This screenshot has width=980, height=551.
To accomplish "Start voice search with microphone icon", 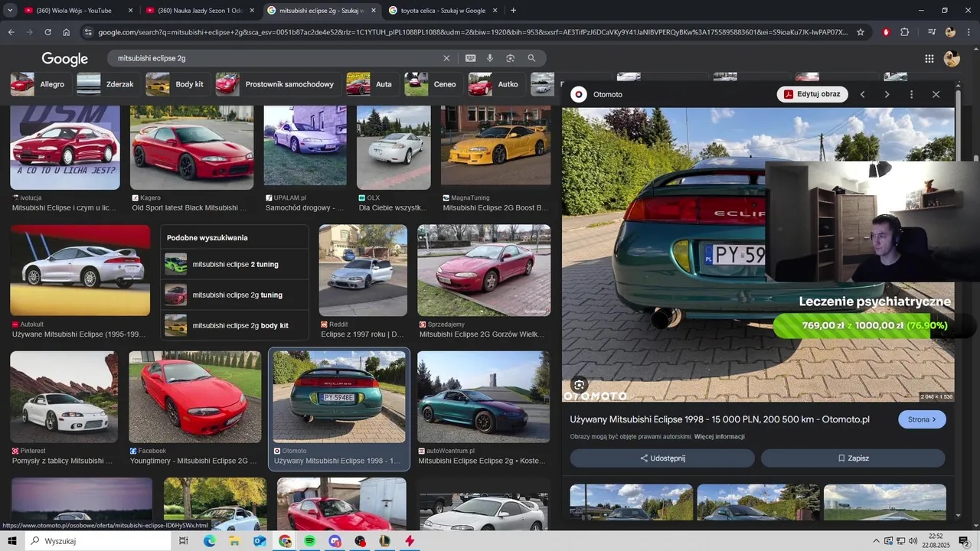I will tap(490, 58).
